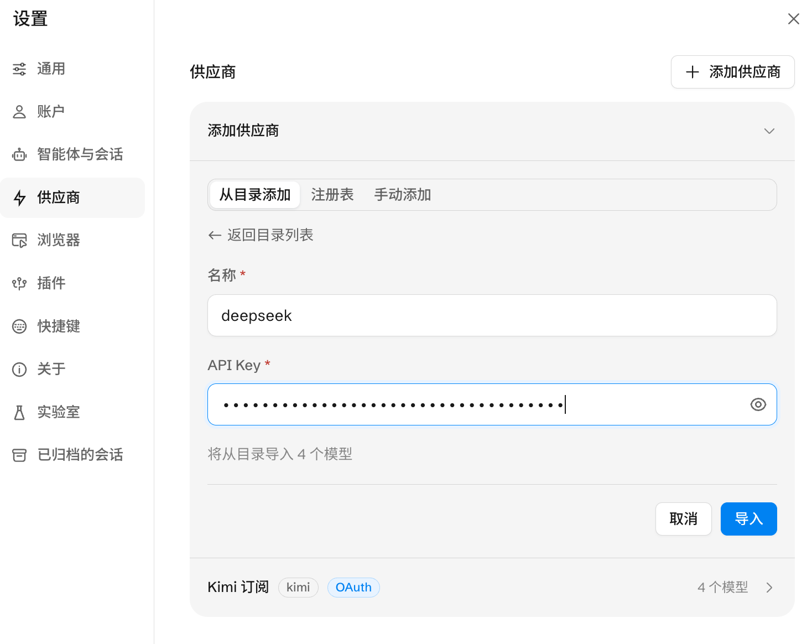Show API Key with eye icon
Viewport: 812px width, 644px height.
click(x=758, y=404)
